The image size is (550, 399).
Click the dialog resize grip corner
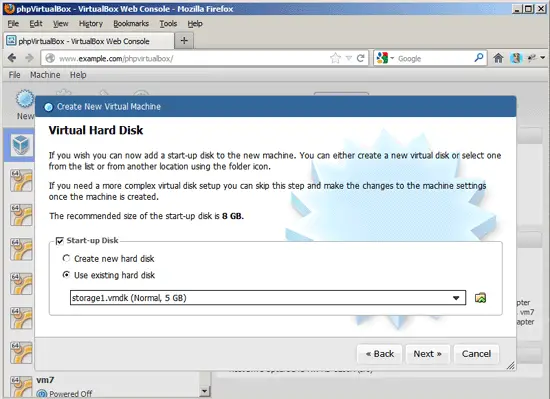(511, 365)
